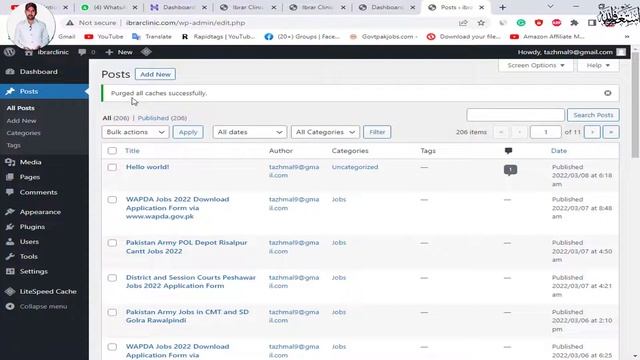Tick checkbox for WAPDA Jobs 2022 post published 2022/03/07

coord(112,200)
